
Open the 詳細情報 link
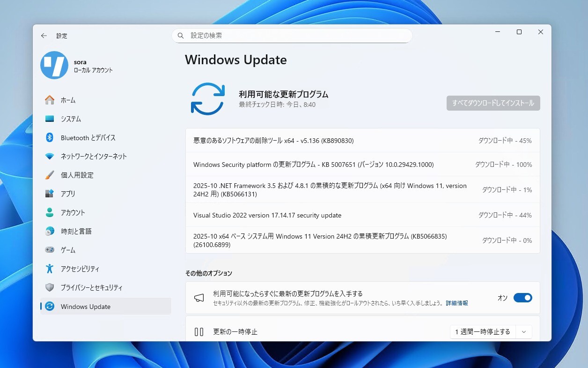(x=457, y=303)
